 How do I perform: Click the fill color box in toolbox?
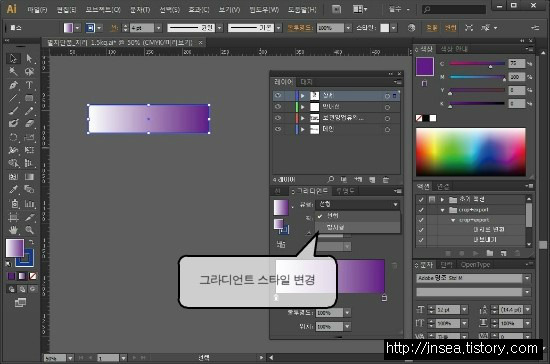(15, 248)
